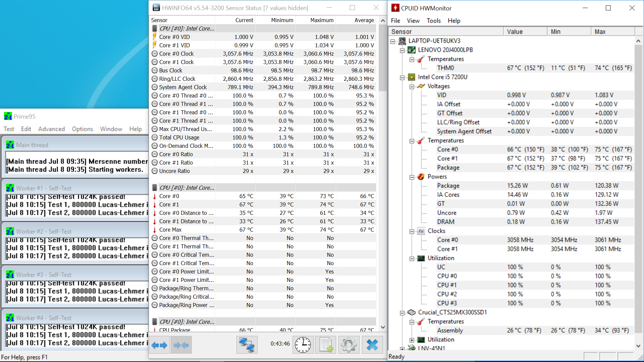This screenshot has width=644, height=362.
Task: Collapse the LAPTOP-UET6UKV3 tree node
Action: tap(393, 41)
